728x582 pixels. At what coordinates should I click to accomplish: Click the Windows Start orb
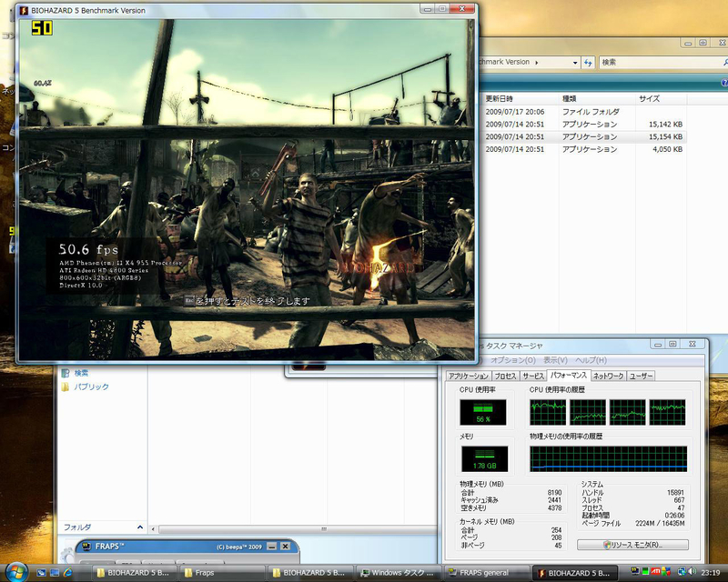point(16,571)
